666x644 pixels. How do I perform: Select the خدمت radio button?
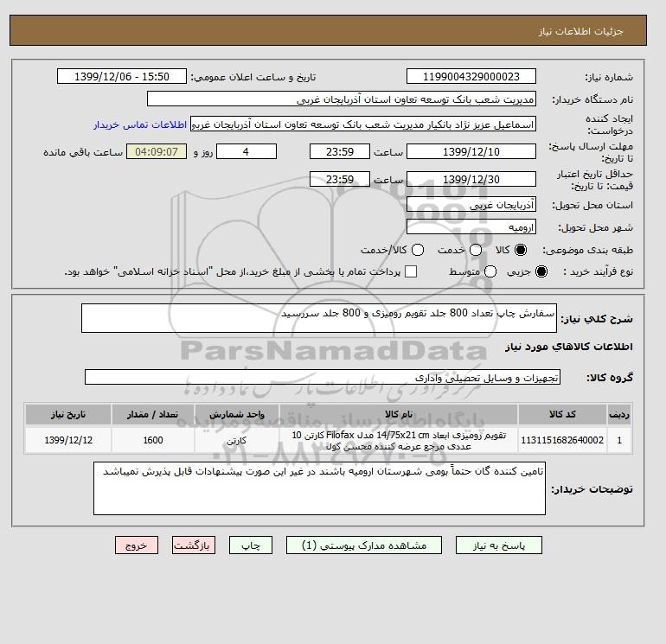[476, 250]
